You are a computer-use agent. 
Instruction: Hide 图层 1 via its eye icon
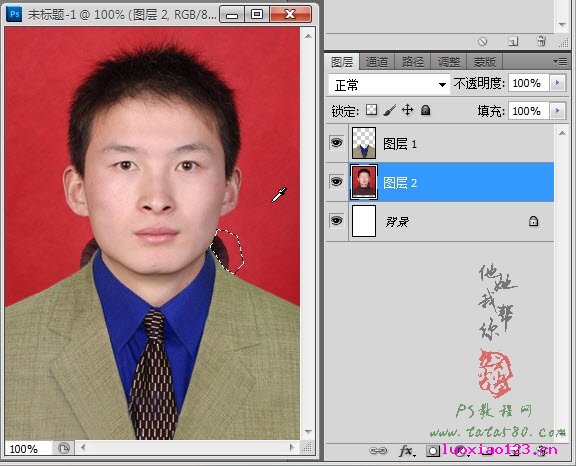336,142
